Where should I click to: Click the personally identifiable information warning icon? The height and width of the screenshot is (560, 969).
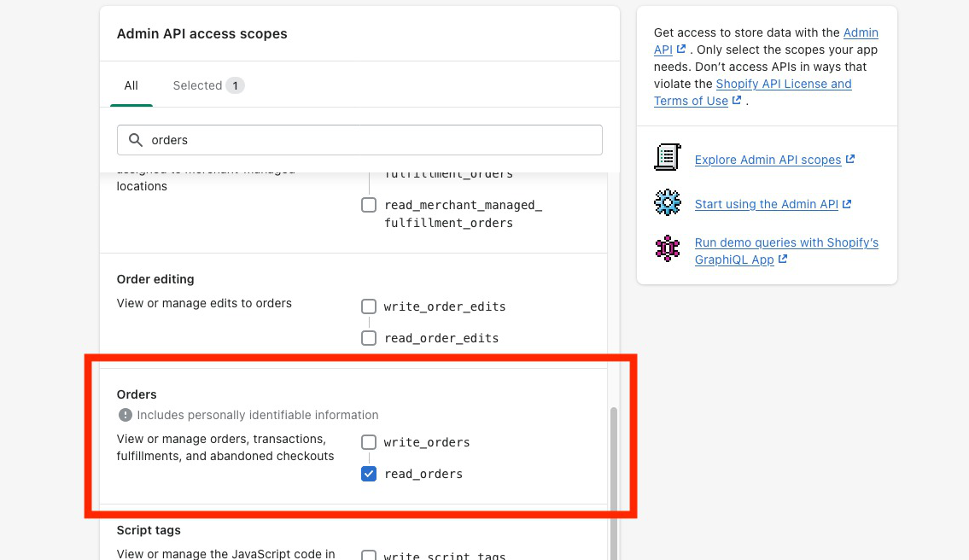click(x=126, y=415)
